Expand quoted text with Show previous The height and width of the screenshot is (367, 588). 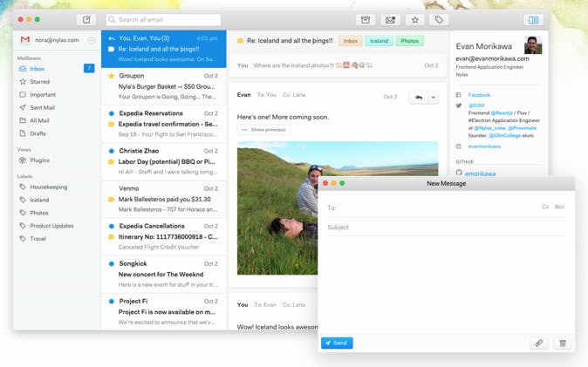coord(263,129)
